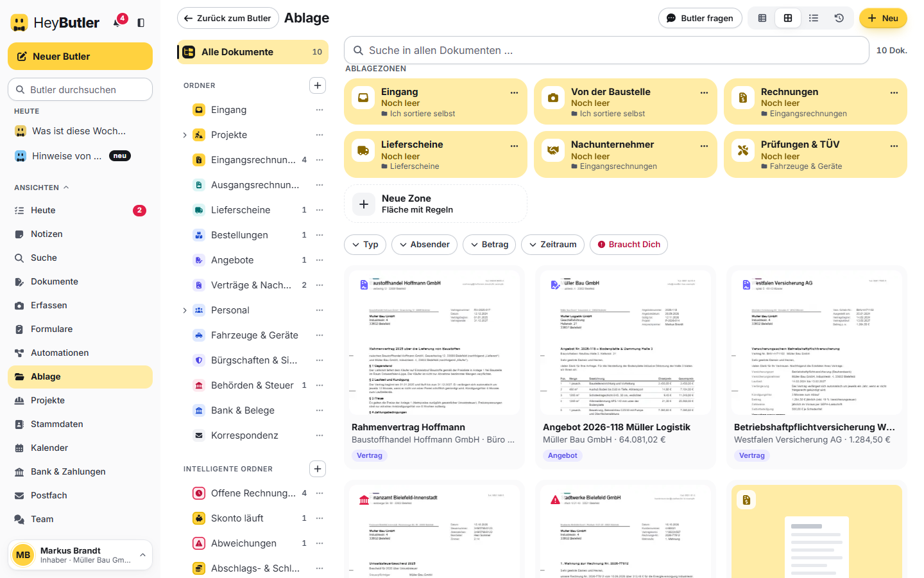
Task: Click the yellow Neu button
Action: tap(883, 18)
